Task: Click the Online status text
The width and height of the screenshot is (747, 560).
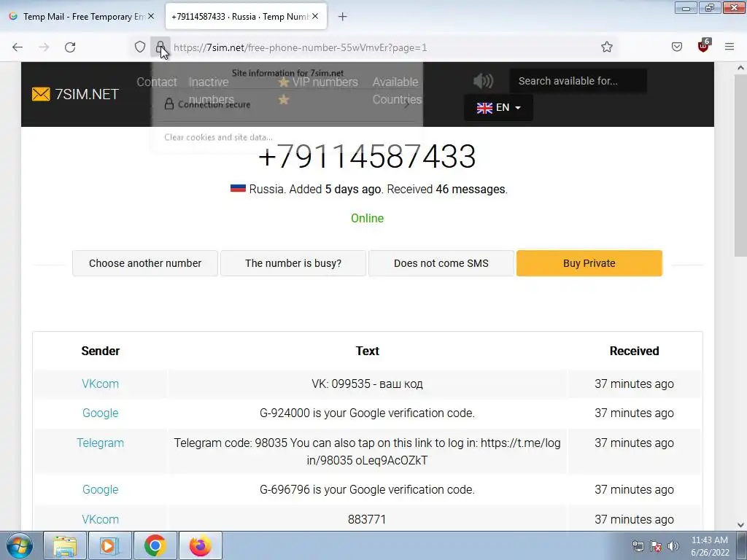Action: [368, 218]
